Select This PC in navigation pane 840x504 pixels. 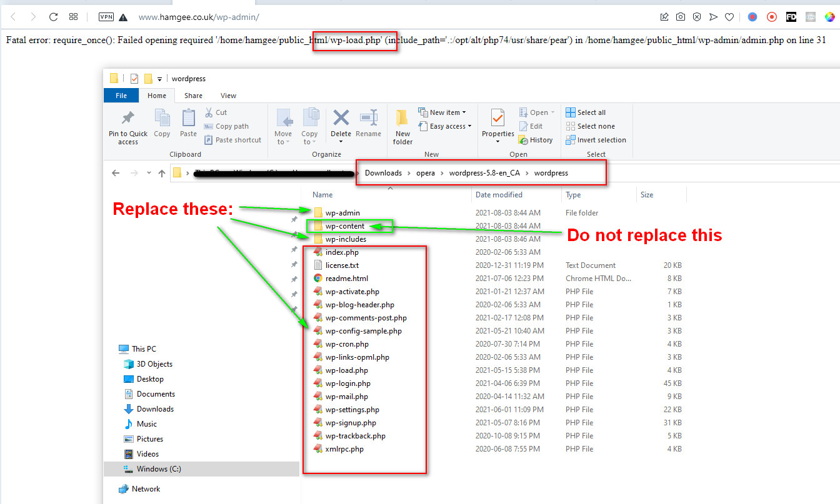pyautogui.click(x=144, y=349)
